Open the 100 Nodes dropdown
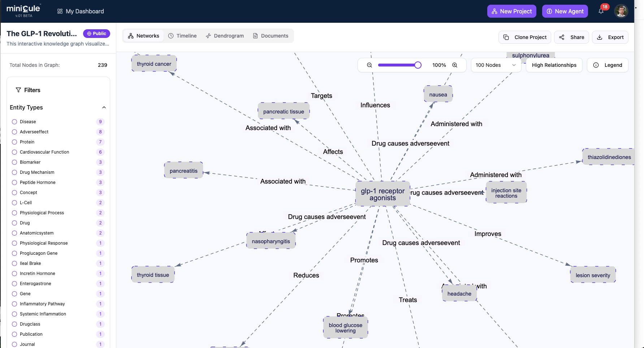This screenshot has height=348, width=644. tap(496, 65)
